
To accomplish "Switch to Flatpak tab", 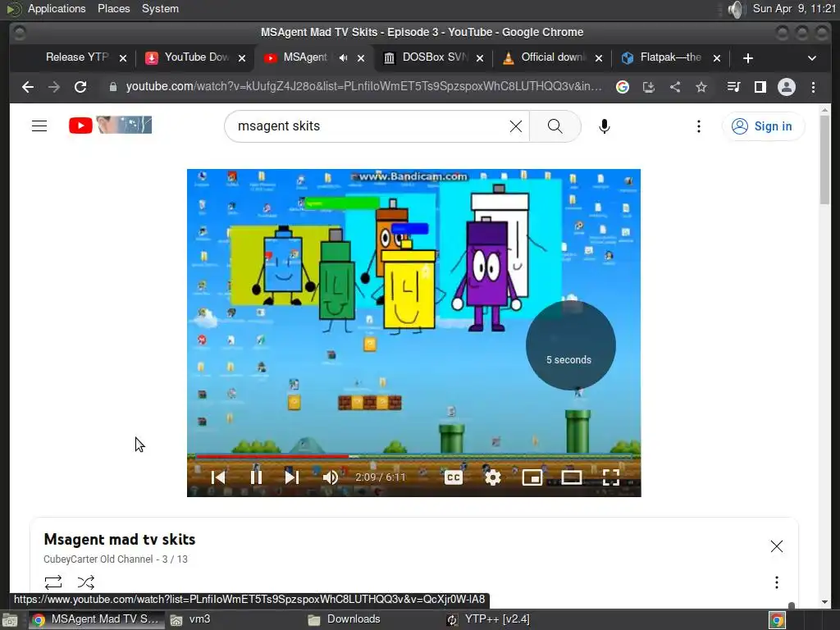I will pos(671,57).
